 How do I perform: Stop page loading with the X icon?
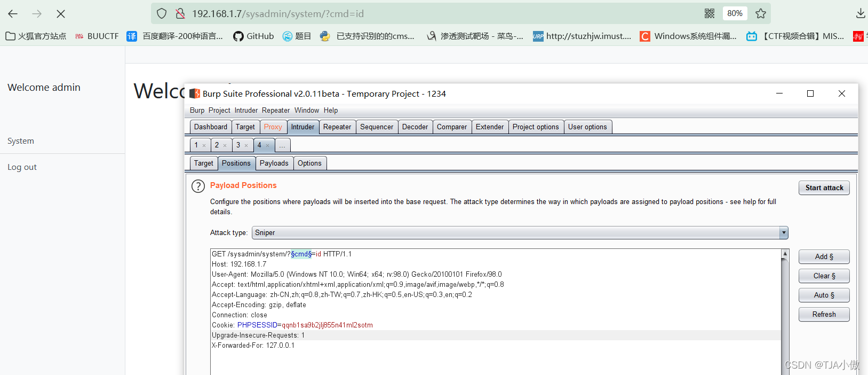point(61,14)
